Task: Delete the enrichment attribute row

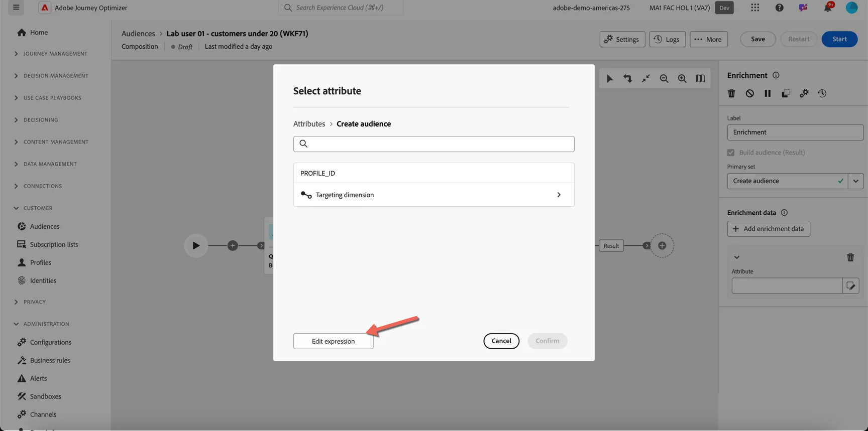Action: point(850,257)
